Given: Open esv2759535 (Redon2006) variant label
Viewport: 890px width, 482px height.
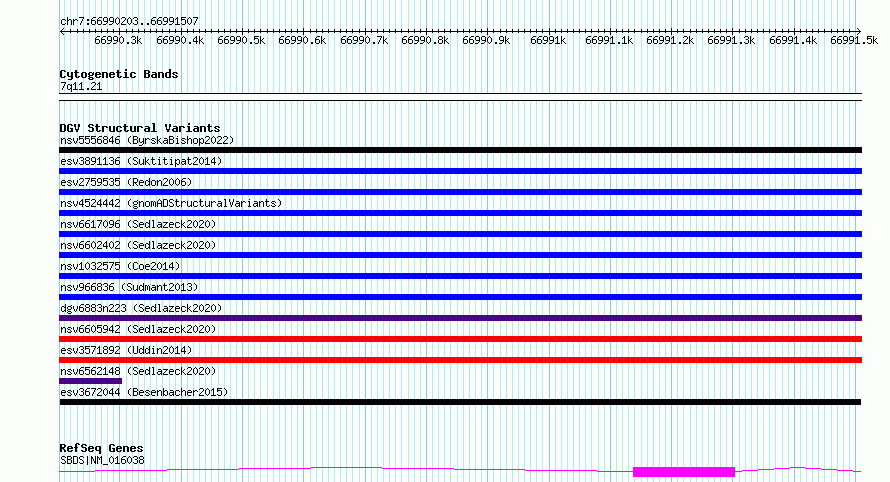Looking at the screenshot, I should 126,182.
